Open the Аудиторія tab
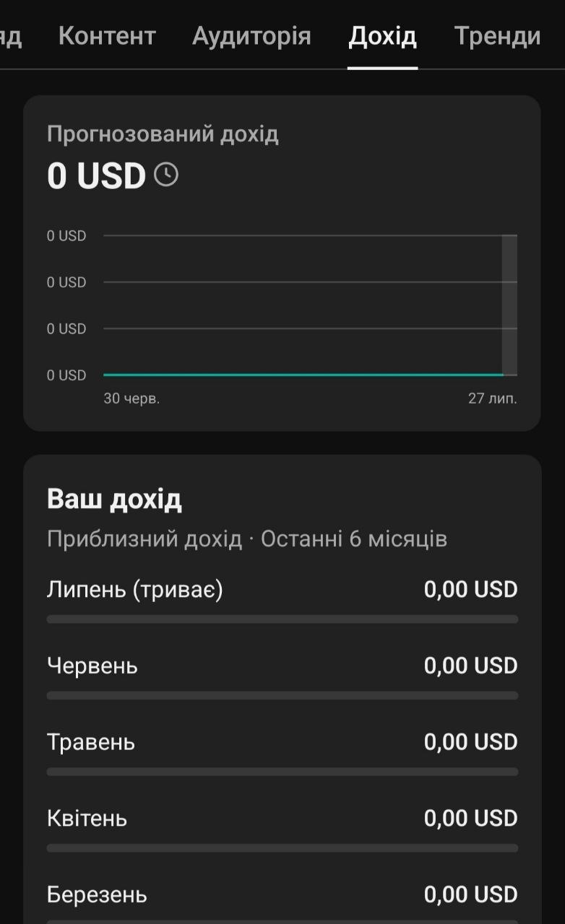The image size is (565, 924). [251, 36]
